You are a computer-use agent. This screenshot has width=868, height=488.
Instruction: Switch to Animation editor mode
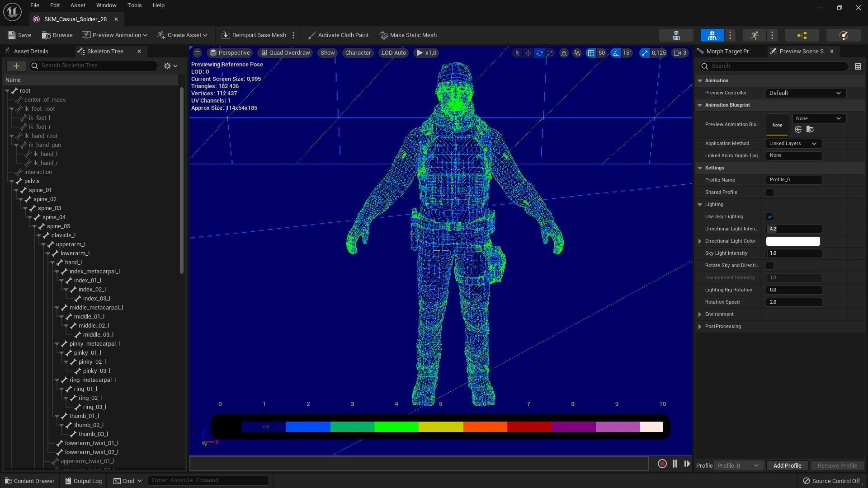[754, 35]
